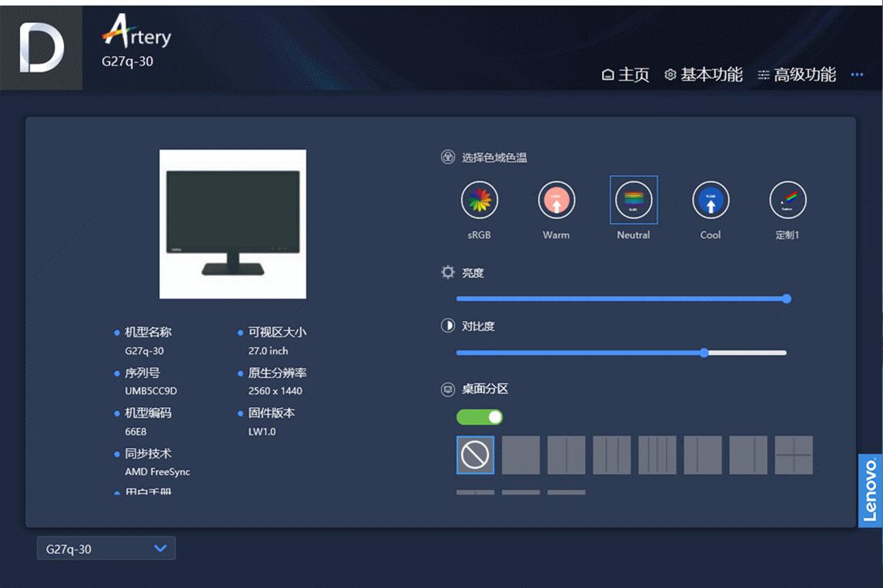Select the wide-left narrow-right partition layout

pos(748,455)
